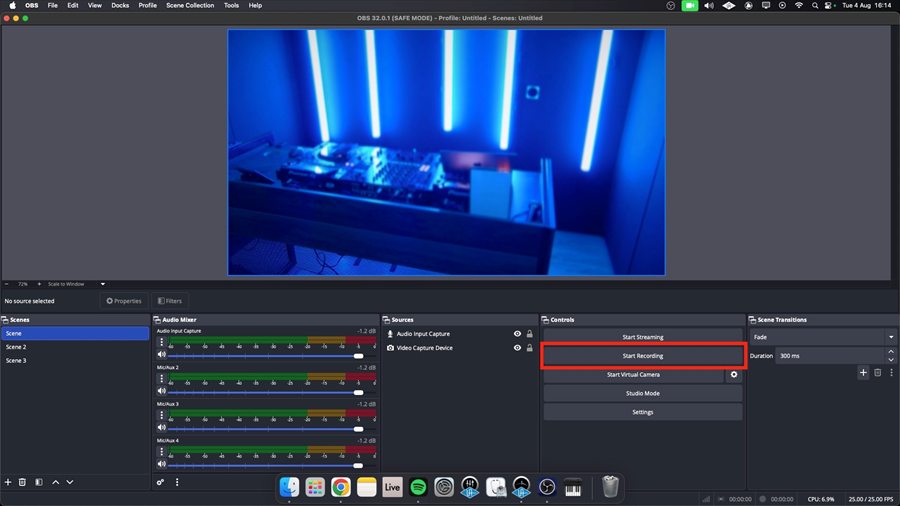Zoom in preview with plus icon
900x506 pixels.
click(39, 284)
